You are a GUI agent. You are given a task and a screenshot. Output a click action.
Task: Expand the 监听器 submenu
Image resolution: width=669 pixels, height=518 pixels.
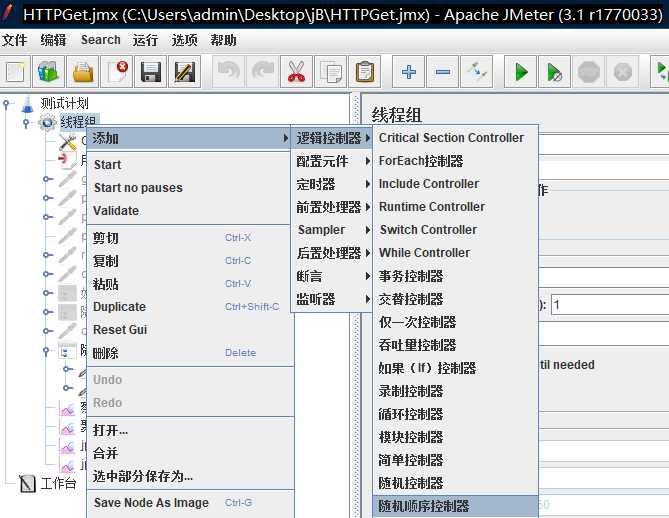(x=332, y=299)
